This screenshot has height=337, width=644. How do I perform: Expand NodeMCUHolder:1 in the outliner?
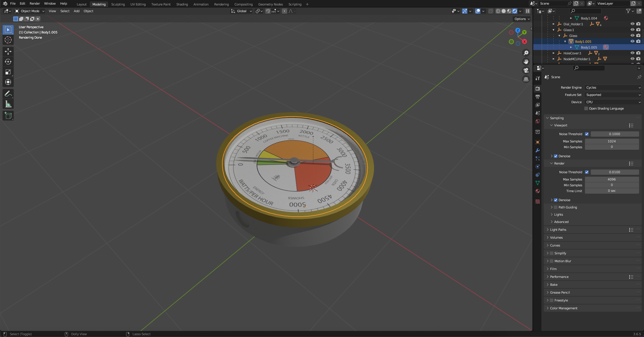(x=554, y=59)
